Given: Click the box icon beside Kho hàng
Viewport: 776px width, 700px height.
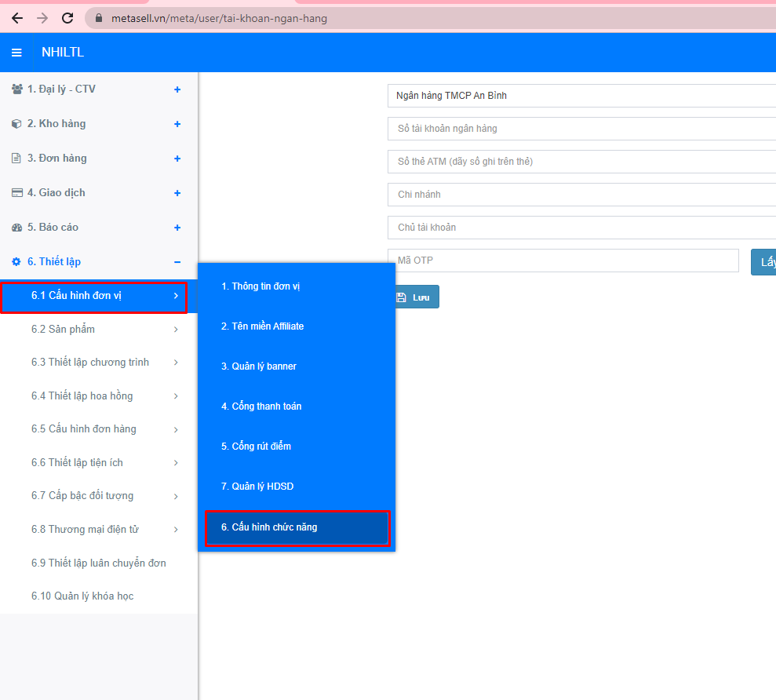Looking at the screenshot, I should click(x=16, y=124).
